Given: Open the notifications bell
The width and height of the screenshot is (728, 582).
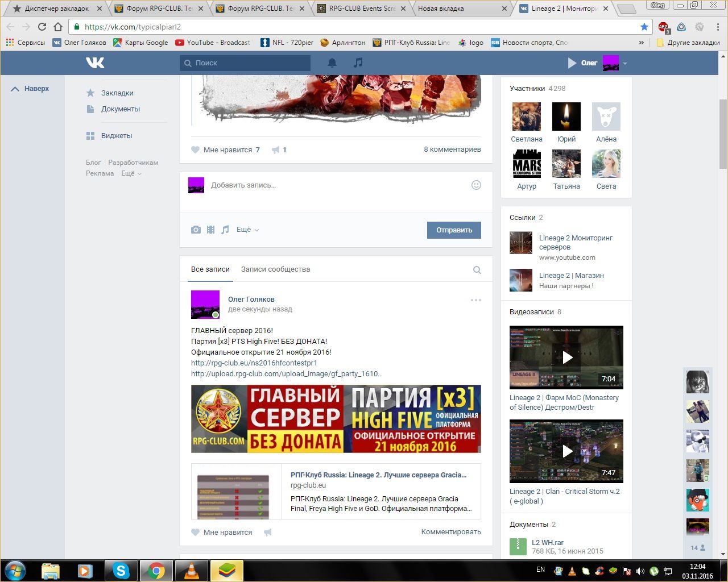Looking at the screenshot, I should click(x=332, y=63).
